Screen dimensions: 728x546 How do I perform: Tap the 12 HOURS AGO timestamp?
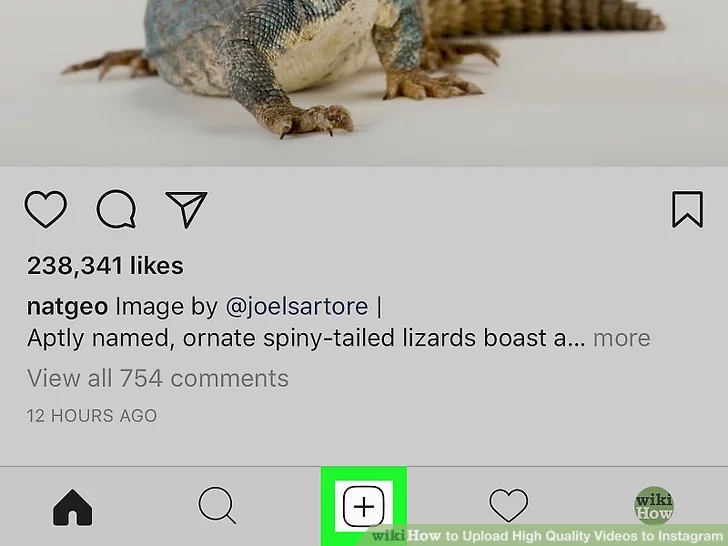coord(92,416)
